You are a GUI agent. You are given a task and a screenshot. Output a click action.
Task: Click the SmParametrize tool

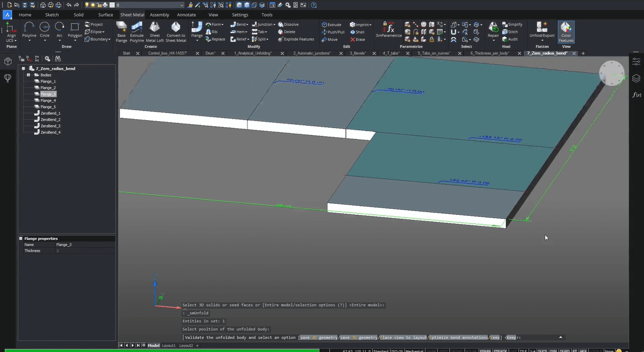pos(389,30)
